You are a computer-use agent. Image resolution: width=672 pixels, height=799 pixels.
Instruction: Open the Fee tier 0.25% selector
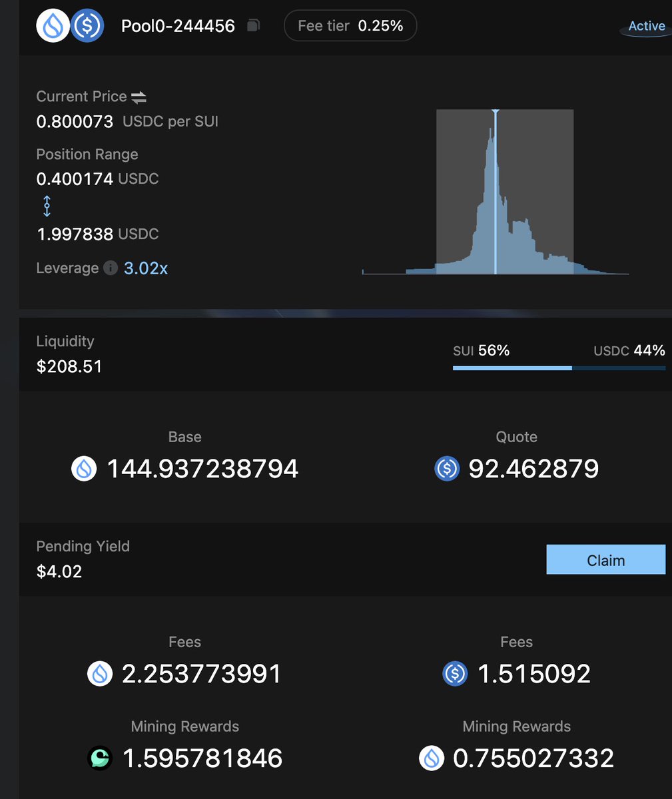pyautogui.click(x=350, y=25)
